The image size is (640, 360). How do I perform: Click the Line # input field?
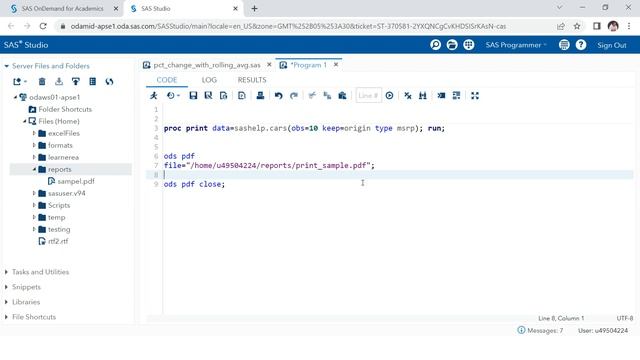[368, 96]
